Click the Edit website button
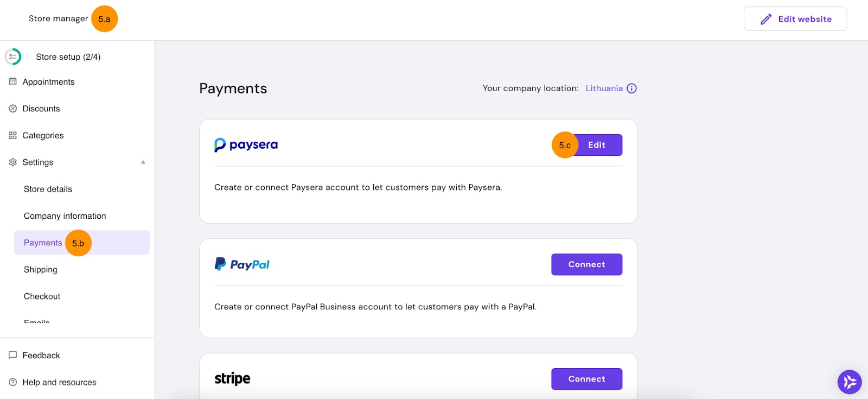 point(795,19)
